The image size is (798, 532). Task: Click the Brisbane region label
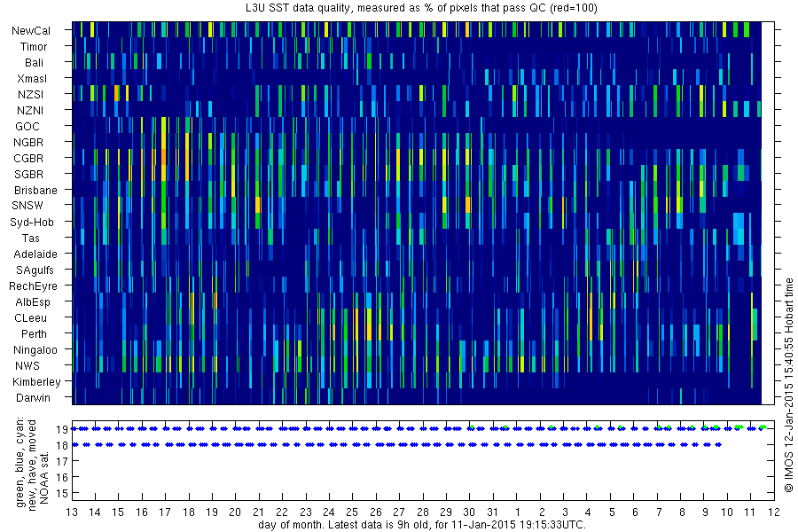point(35,190)
